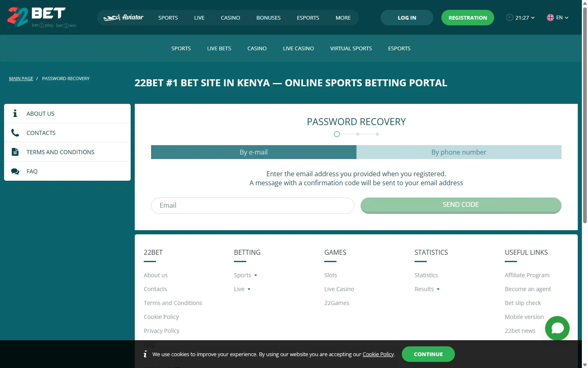The height and width of the screenshot is (368, 588).
Task: Open the footer Contacts link
Action: tap(155, 289)
